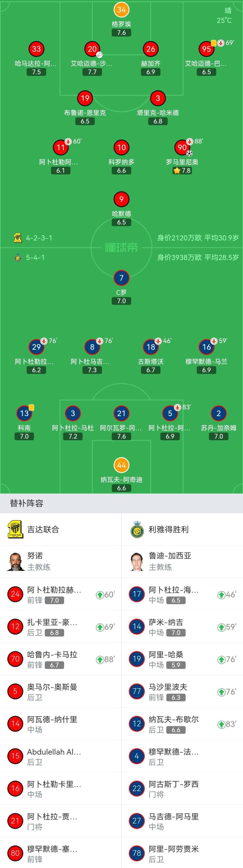This screenshot has height=868, width=243.
Task: Tap the 替补阵容 section header
Action: pos(27,503)
